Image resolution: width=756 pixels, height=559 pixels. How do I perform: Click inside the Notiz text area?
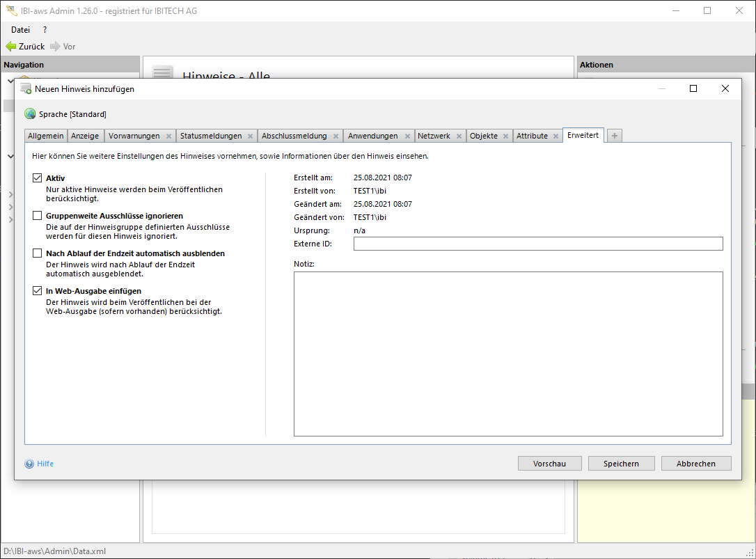508,354
